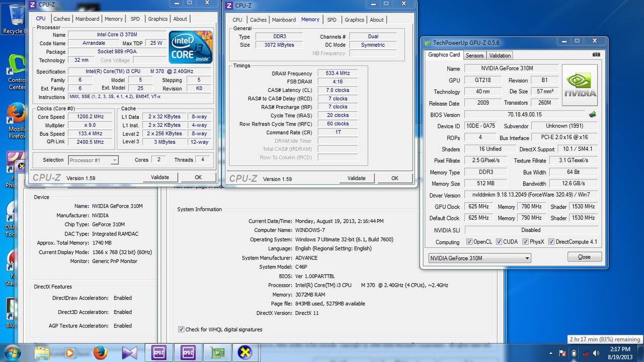
Task: Click the CPU-Z title icon of CPU window
Action: [x=33, y=5]
